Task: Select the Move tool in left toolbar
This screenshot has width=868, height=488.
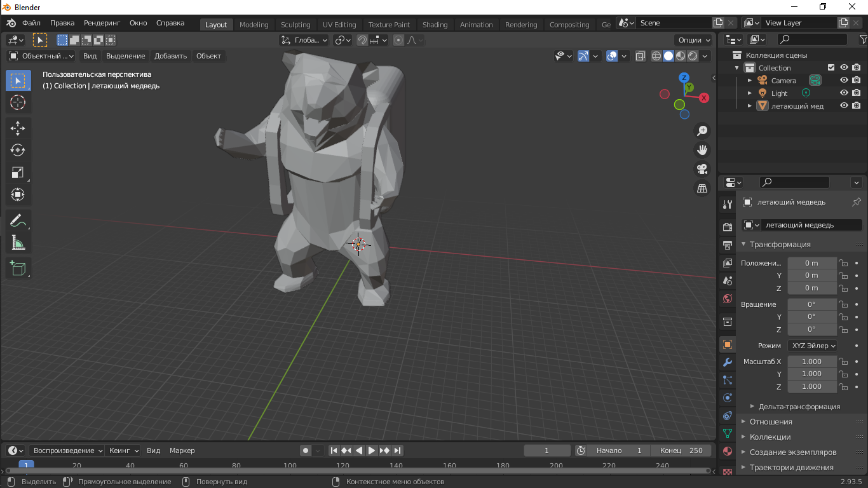Action: 18,128
